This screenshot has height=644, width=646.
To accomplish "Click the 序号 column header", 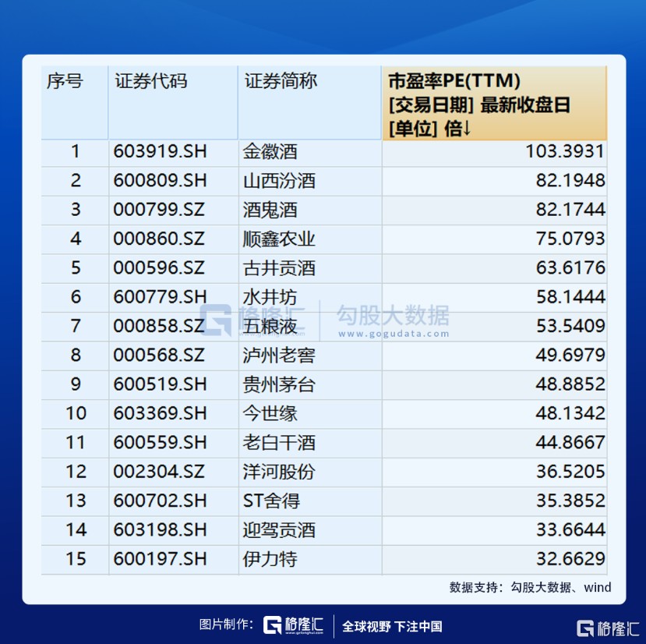I will (x=75, y=102).
